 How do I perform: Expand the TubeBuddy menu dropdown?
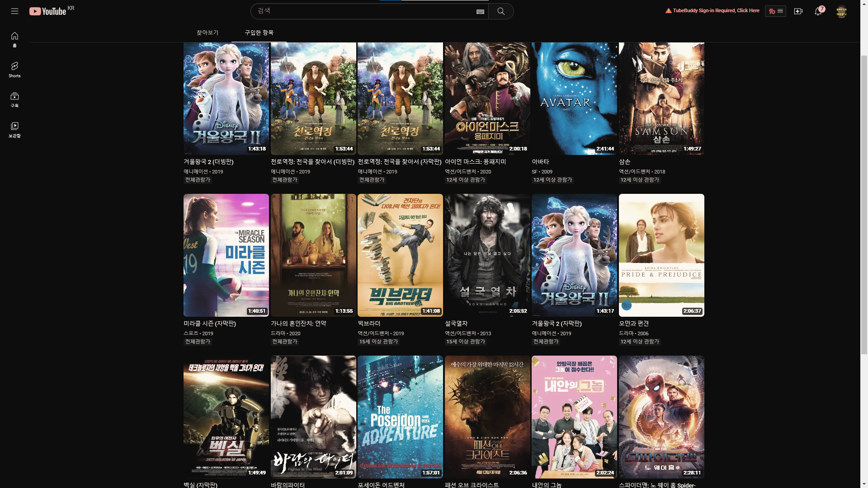tap(775, 11)
